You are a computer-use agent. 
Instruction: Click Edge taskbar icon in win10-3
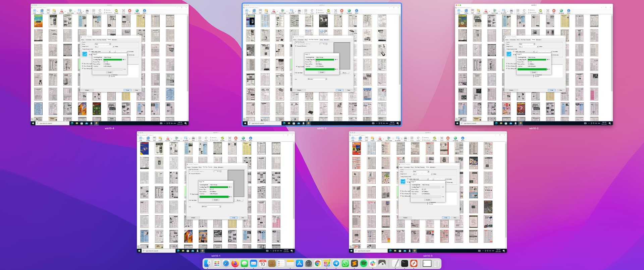284,123
